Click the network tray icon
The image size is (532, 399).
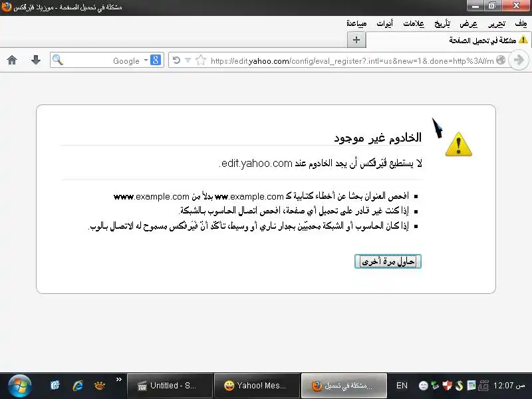[x=483, y=386]
